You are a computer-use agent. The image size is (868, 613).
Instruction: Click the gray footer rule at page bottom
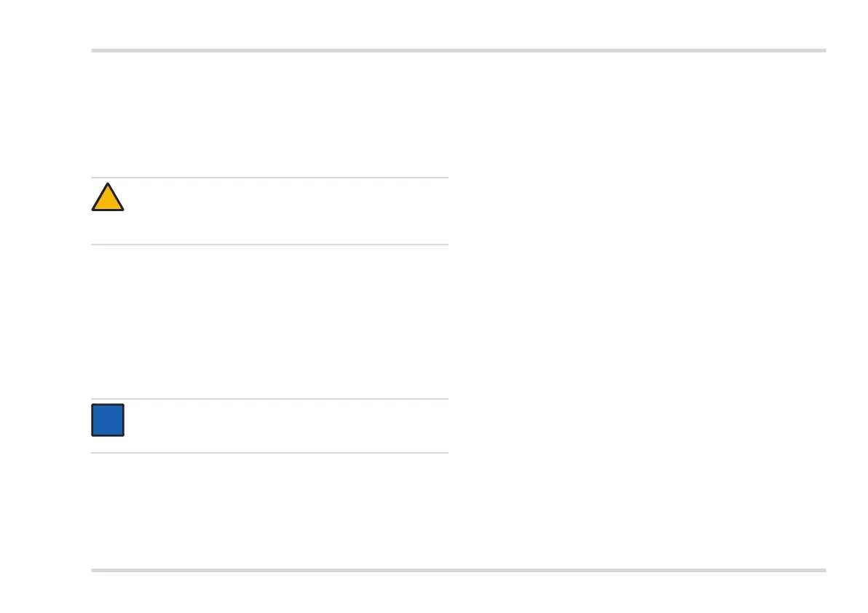click(x=459, y=571)
